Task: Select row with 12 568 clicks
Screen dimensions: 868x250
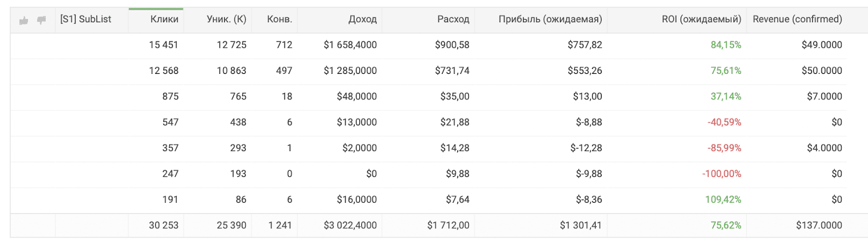Action: click(428, 71)
